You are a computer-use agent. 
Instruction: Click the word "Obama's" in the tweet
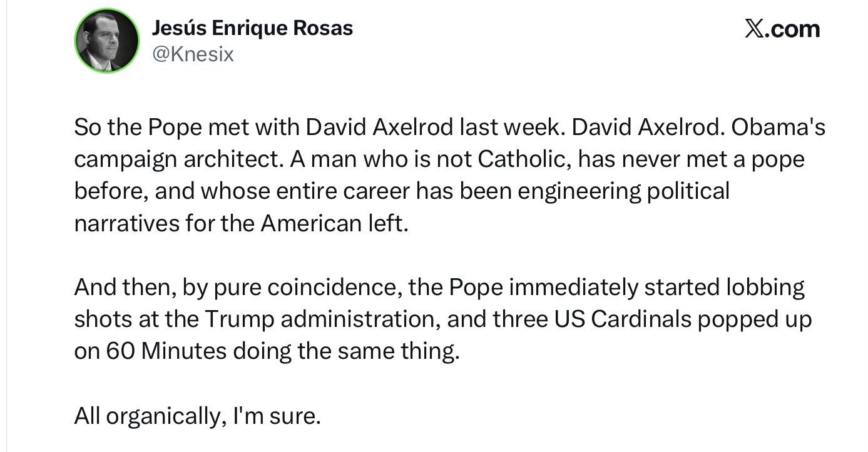(778, 128)
